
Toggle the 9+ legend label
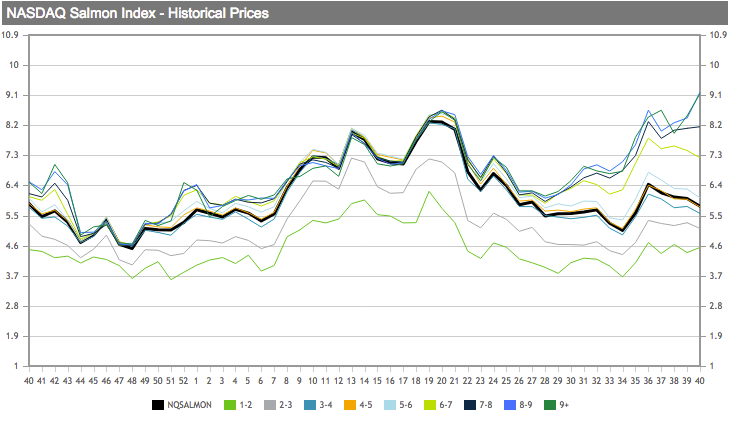[x=564, y=405]
